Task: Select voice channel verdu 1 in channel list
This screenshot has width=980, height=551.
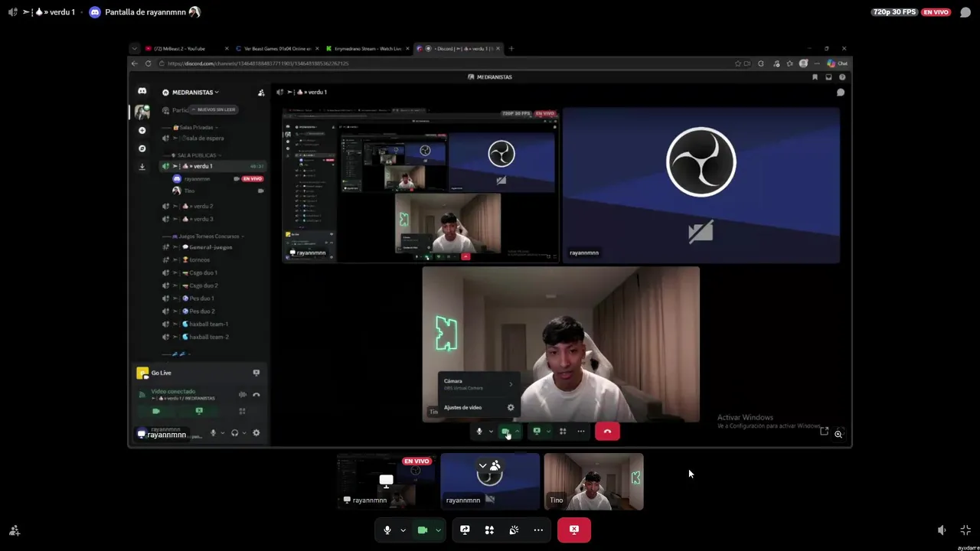Action: 213,166
